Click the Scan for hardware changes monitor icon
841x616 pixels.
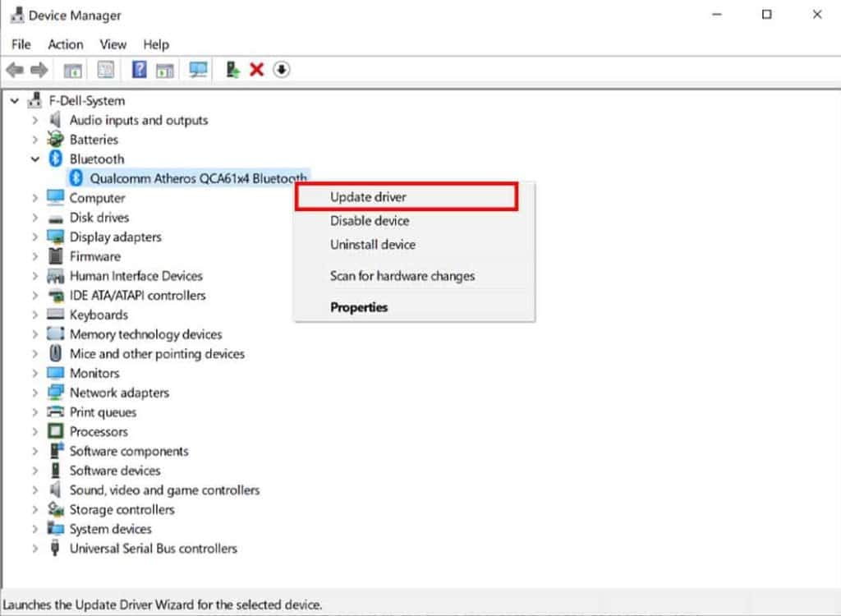point(198,70)
